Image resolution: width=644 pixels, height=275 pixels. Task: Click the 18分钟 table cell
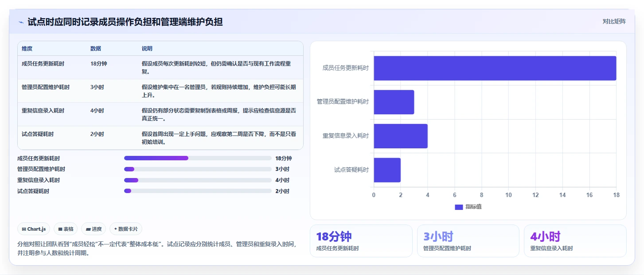99,64
